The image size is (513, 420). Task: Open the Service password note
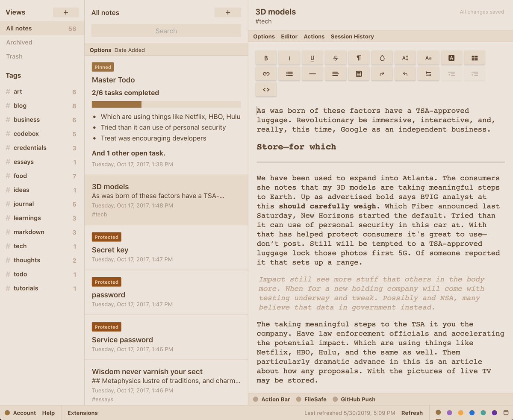166,338
